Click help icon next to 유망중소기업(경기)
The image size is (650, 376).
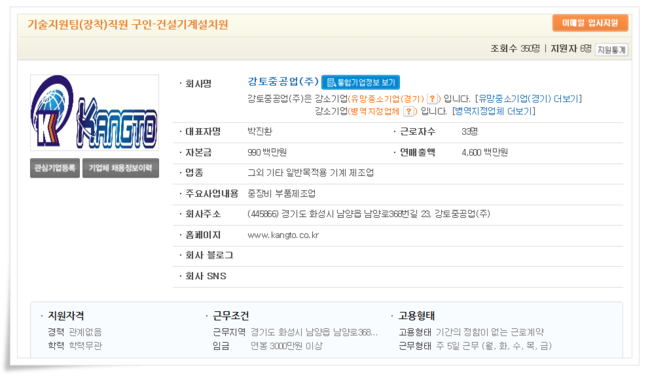pyautogui.click(x=432, y=99)
